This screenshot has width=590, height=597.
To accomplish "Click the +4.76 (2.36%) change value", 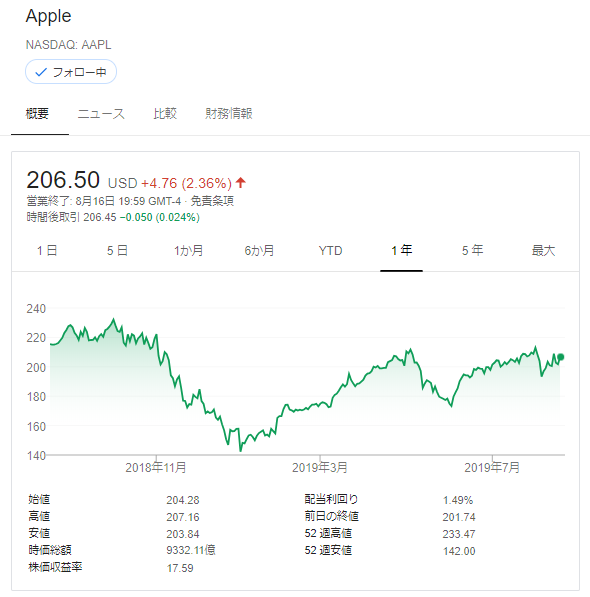I will coord(187,183).
